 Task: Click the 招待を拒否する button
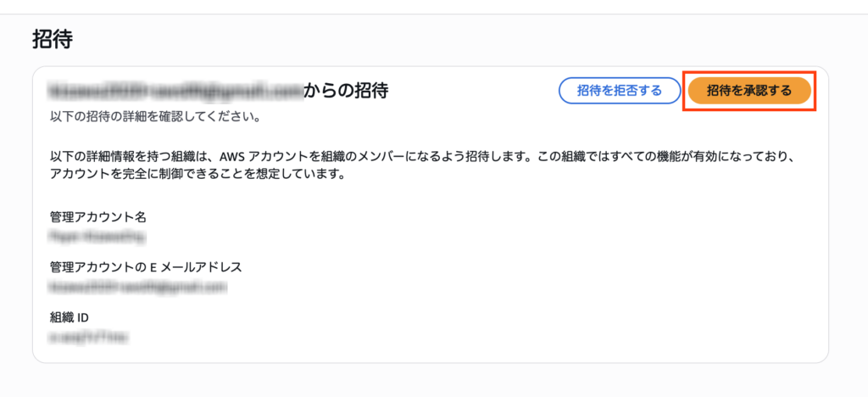click(620, 91)
